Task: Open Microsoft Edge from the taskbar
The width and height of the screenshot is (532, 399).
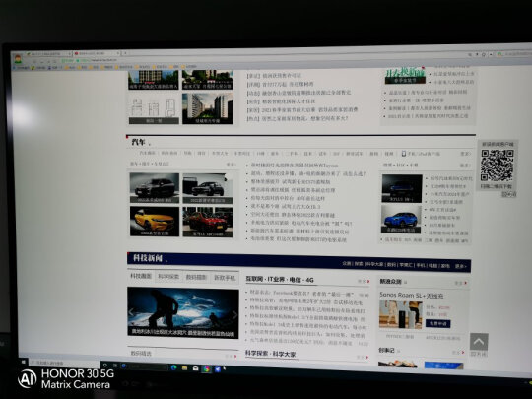Action: tap(173, 367)
